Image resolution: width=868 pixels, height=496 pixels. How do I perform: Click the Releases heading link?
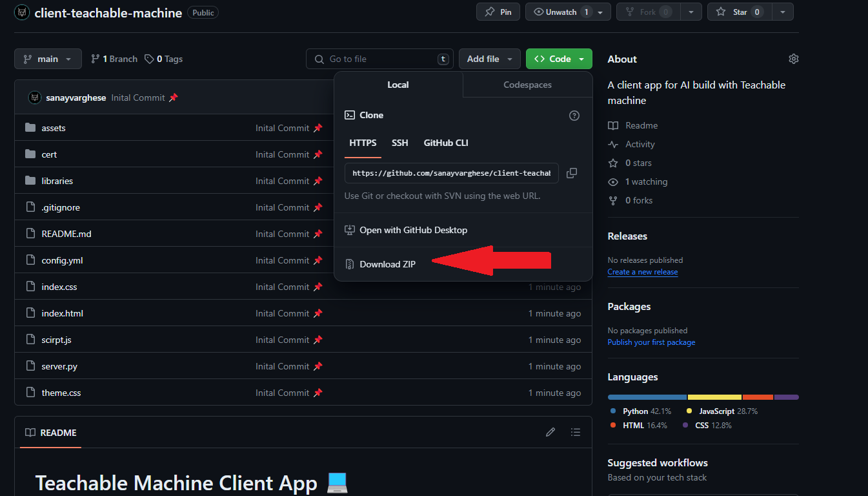pyautogui.click(x=627, y=236)
